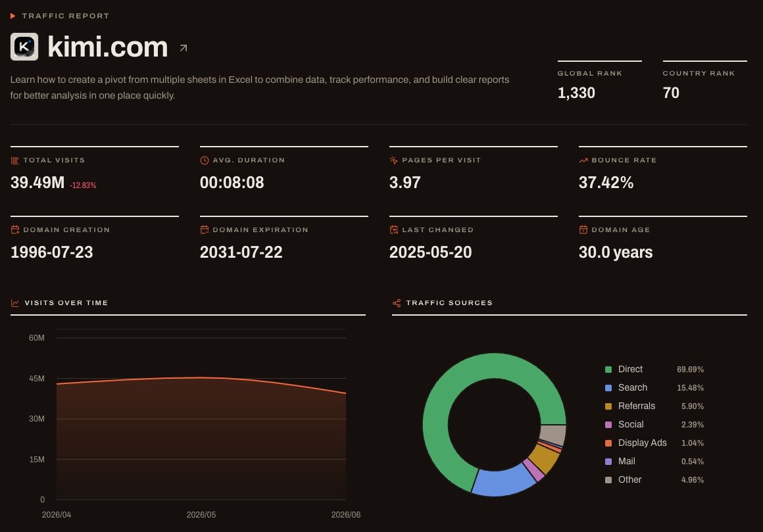The height and width of the screenshot is (532, 763).
Task: Click the Domain Expiration calendar icon
Action: tap(205, 230)
